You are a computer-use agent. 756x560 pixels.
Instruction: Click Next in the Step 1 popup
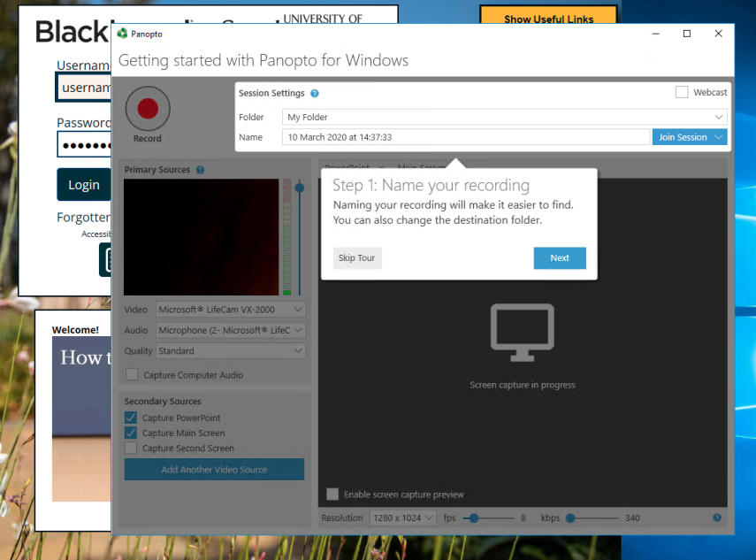click(560, 258)
